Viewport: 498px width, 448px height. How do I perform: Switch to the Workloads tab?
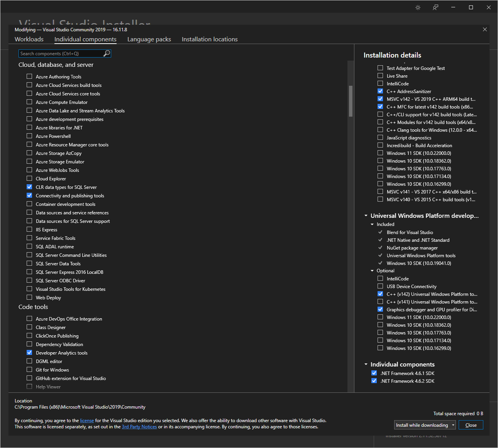tap(29, 39)
